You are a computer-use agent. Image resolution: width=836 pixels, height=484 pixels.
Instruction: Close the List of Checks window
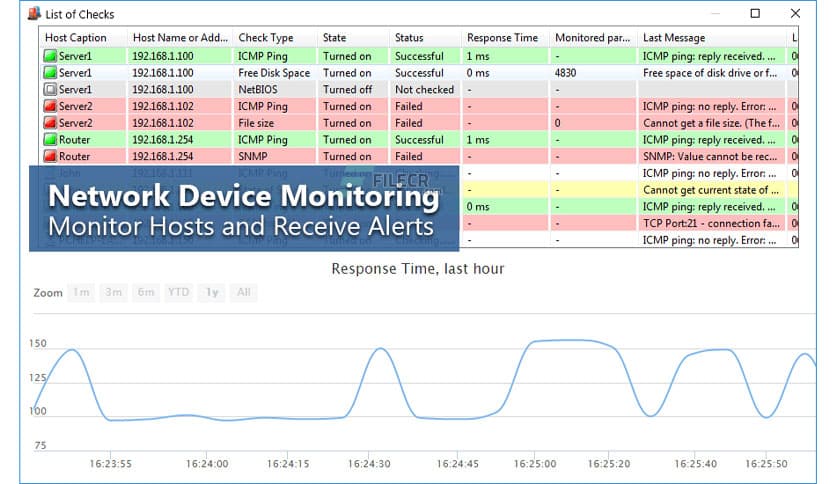795,13
